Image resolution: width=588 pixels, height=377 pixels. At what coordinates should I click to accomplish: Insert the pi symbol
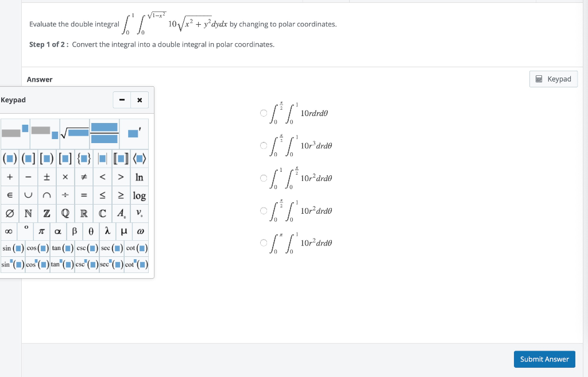[41, 231]
